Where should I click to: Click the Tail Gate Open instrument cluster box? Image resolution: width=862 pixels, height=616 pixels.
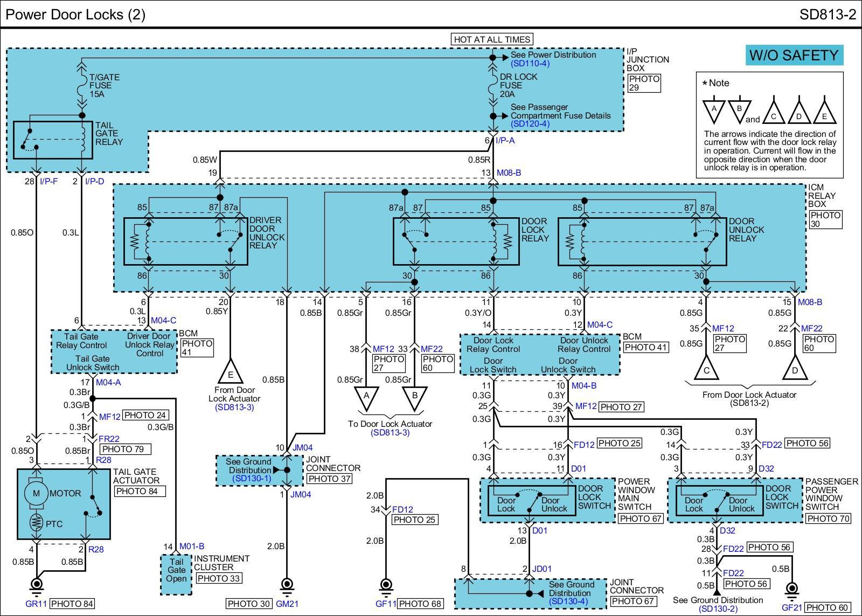click(176, 575)
